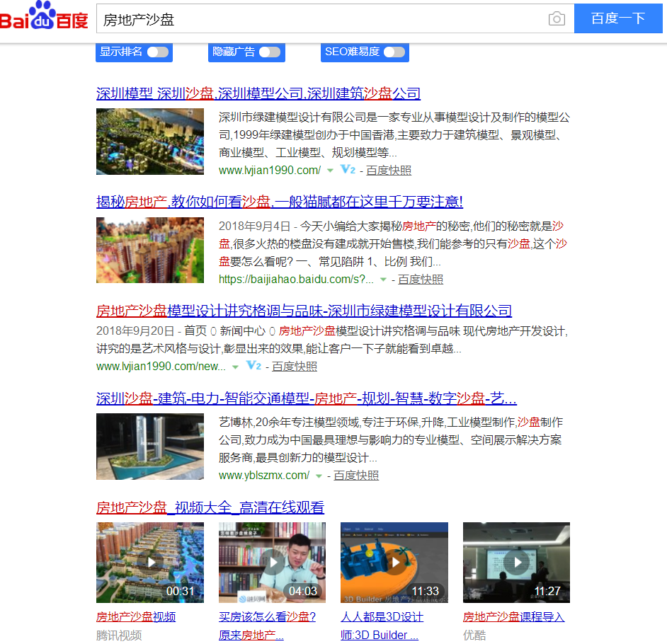Viewport: 667px width, 644px height.
Task: Play the 00:31 video thumbnail
Action: (x=149, y=563)
